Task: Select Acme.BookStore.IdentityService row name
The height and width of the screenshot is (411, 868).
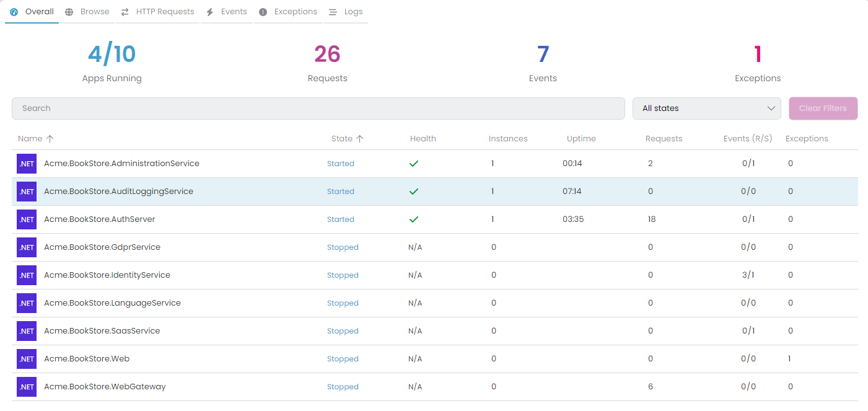Action: click(107, 275)
